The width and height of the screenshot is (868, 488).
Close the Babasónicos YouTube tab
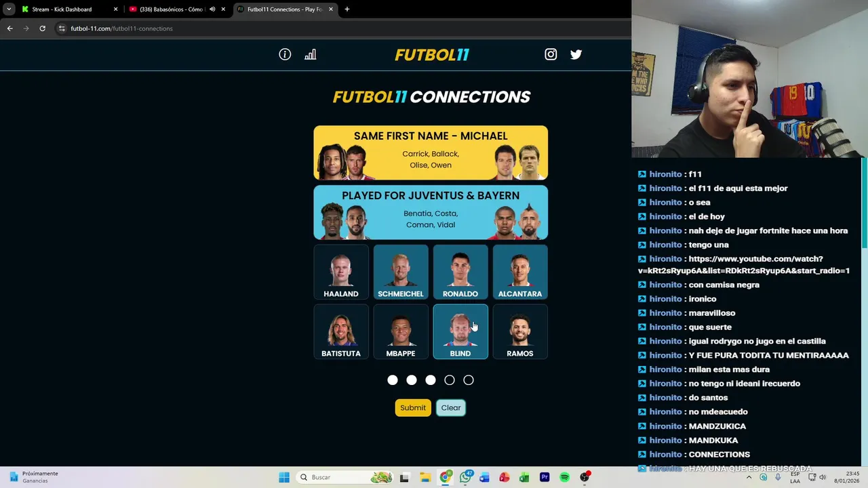click(223, 9)
